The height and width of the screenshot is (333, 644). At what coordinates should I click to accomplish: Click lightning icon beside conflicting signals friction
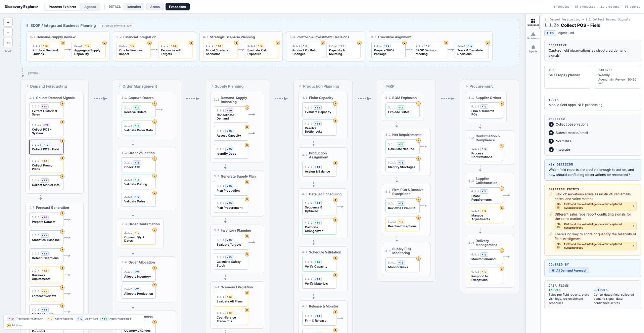[551, 214]
